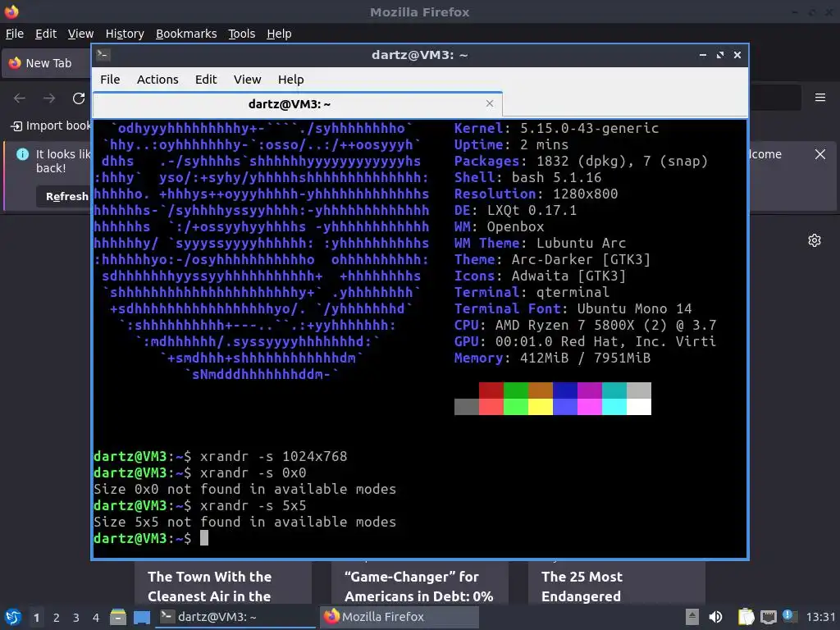The image size is (840, 630).
Task: Open the update notifier tray icon
Action: click(789, 616)
